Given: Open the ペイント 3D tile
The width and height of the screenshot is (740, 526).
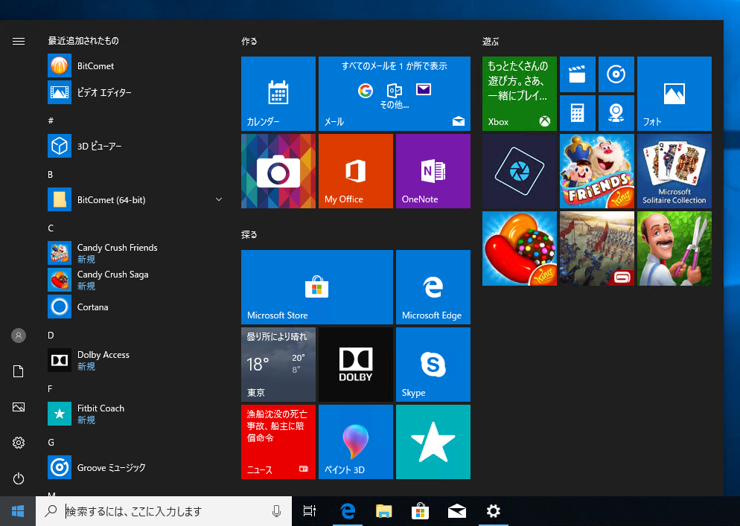Looking at the screenshot, I should pyautogui.click(x=356, y=442).
